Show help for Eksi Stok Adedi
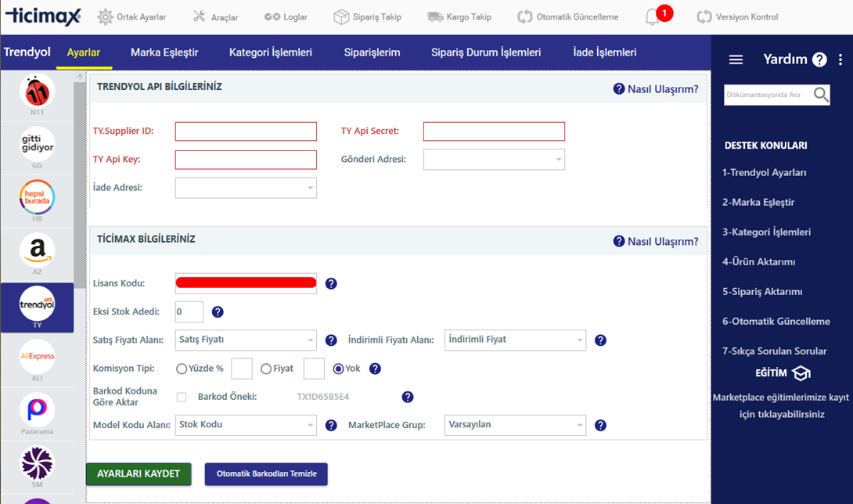853x504 pixels. (x=218, y=312)
